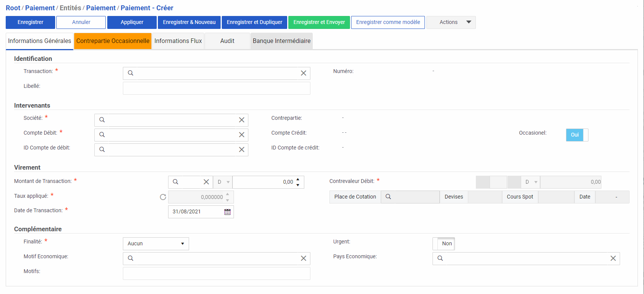The image size is (644, 294).
Task: Switch to the Contrepartie Occasionnelle tab
Action: [113, 41]
